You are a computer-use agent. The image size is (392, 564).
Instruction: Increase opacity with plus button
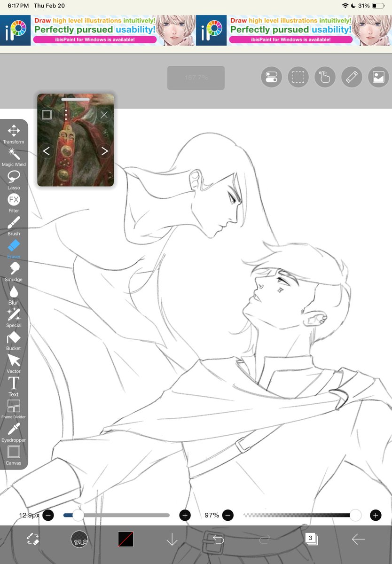coord(376,515)
